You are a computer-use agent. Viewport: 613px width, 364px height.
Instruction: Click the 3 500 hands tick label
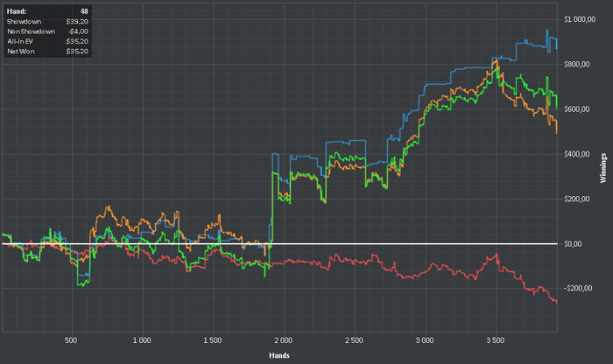pos(496,340)
